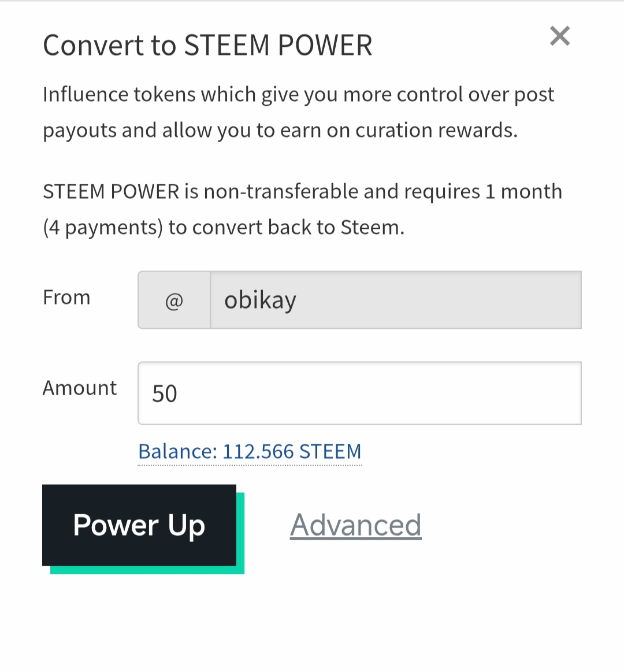This screenshot has width=624, height=672.
Task: Place cursor on the 50 amount value
Action: (x=165, y=394)
